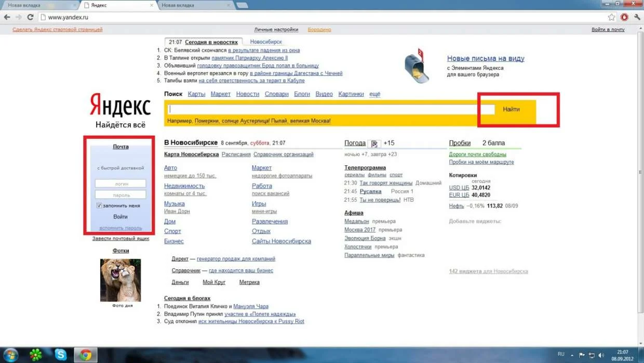Viewport: 644px width, 363px height.
Task: Click the mailbox picture beside Новые письма
Action: 418,67
